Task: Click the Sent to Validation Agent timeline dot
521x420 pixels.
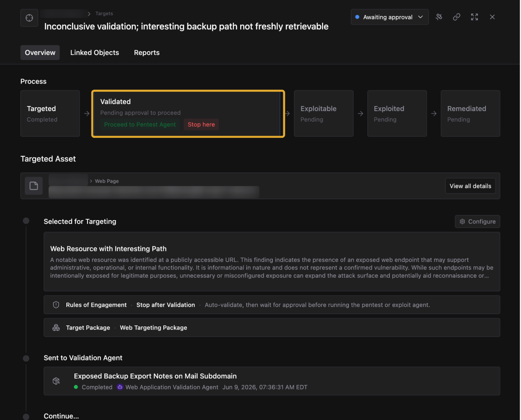Action: [26, 358]
